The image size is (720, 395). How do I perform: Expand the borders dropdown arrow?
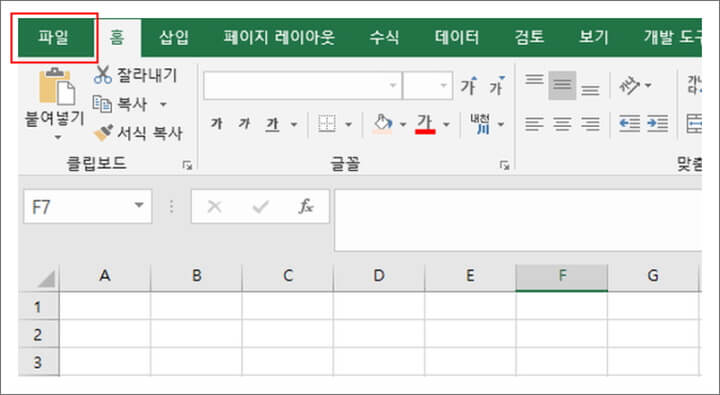pyautogui.click(x=349, y=124)
